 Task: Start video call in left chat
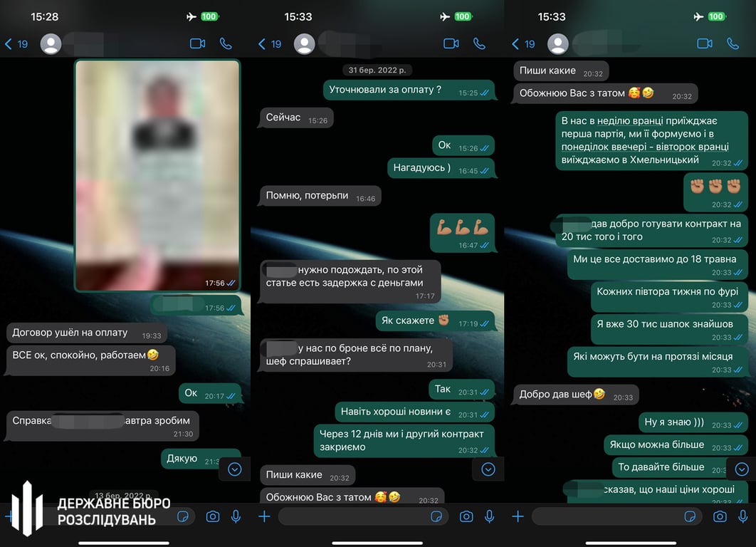point(197,44)
